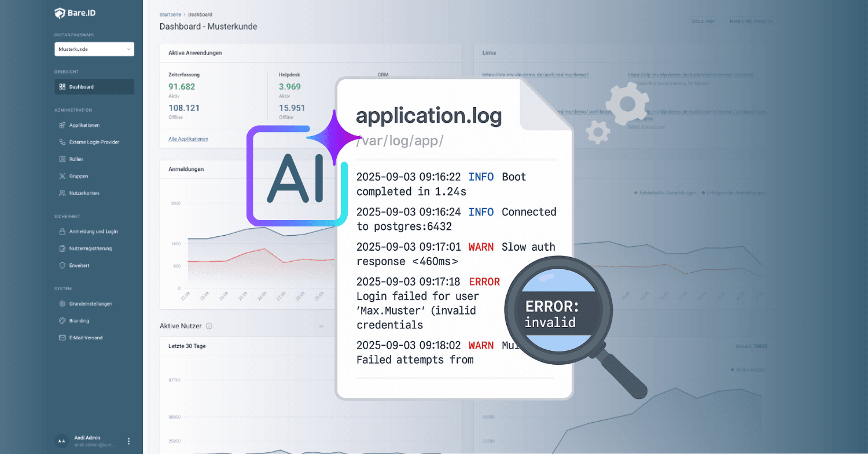Screen dimensions: 868x454
Task: Open the Gruppen menu item
Action: point(79,176)
